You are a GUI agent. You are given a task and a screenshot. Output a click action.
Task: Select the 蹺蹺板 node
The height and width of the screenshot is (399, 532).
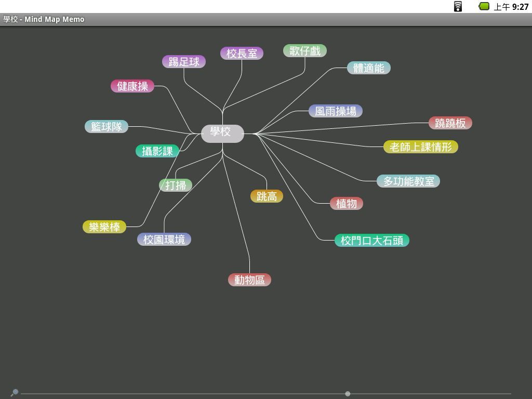(x=450, y=123)
